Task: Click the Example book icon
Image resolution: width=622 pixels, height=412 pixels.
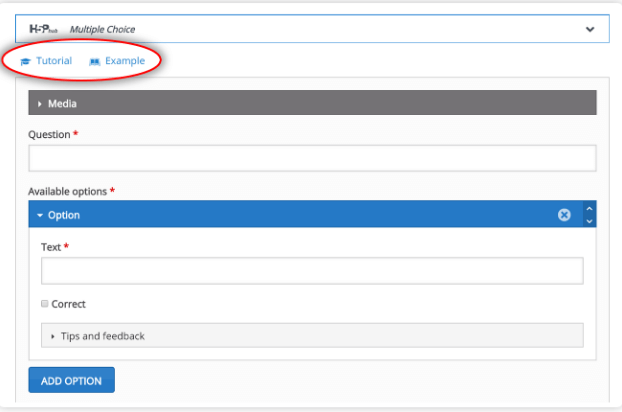Action: pyautogui.click(x=94, y=61)
